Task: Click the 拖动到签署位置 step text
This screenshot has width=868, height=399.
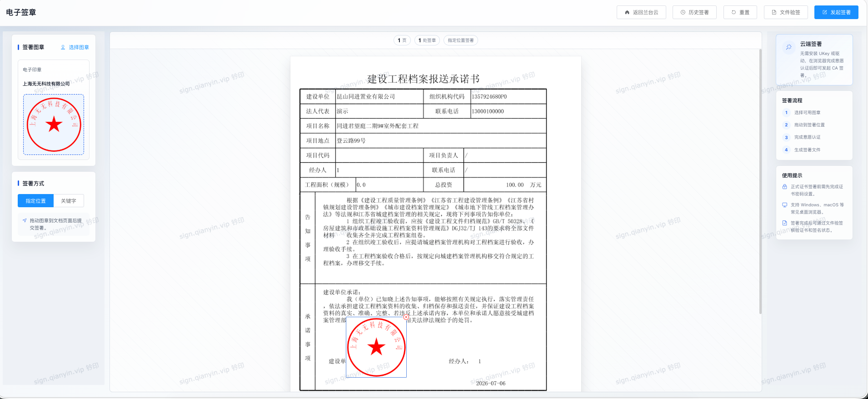Action: 809,125
